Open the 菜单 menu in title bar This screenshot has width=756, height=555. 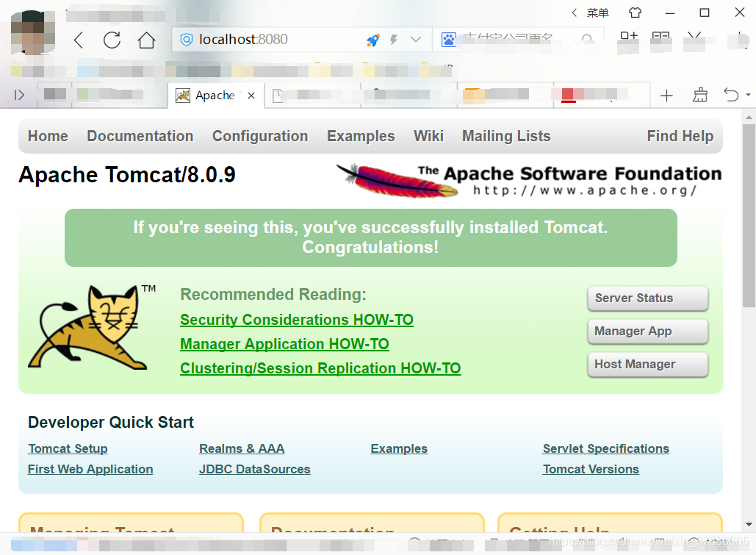597,12
